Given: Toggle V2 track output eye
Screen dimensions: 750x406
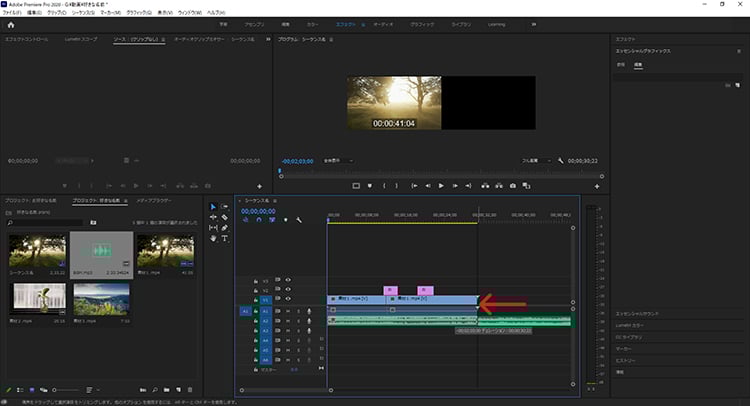Looking at the screenshot, I should pyautogui.click(x=288, y=289).
